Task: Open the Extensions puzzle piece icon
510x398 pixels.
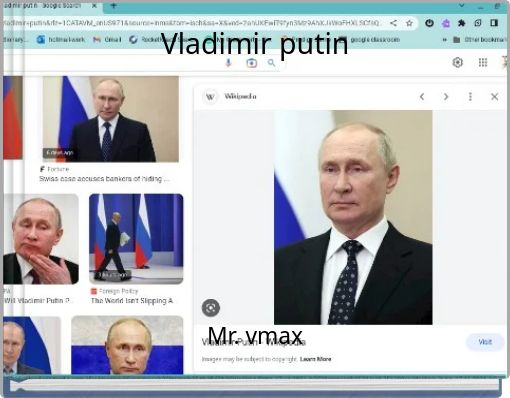Action: (x=462, y=23)
